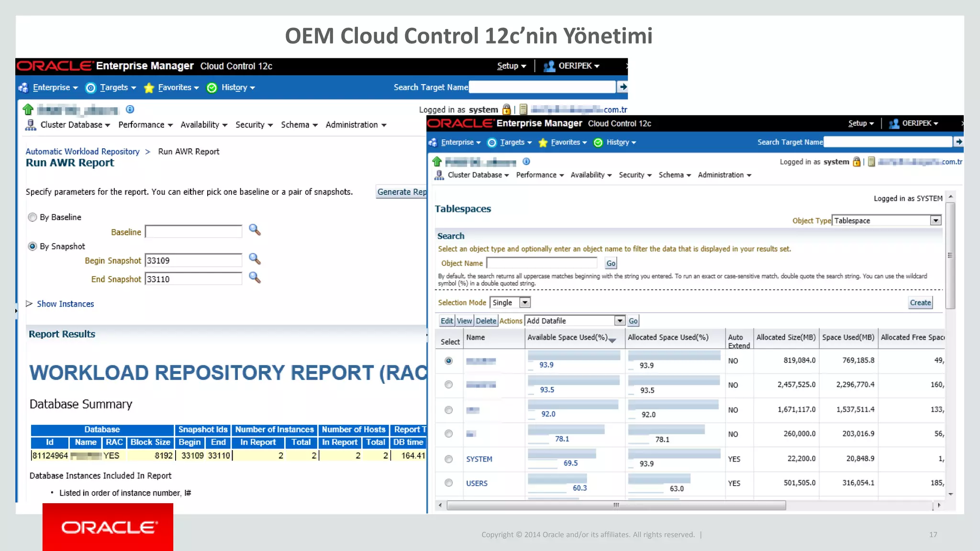Click search go arrow in left window
The image size is (980, 551).
pos(623,87)
